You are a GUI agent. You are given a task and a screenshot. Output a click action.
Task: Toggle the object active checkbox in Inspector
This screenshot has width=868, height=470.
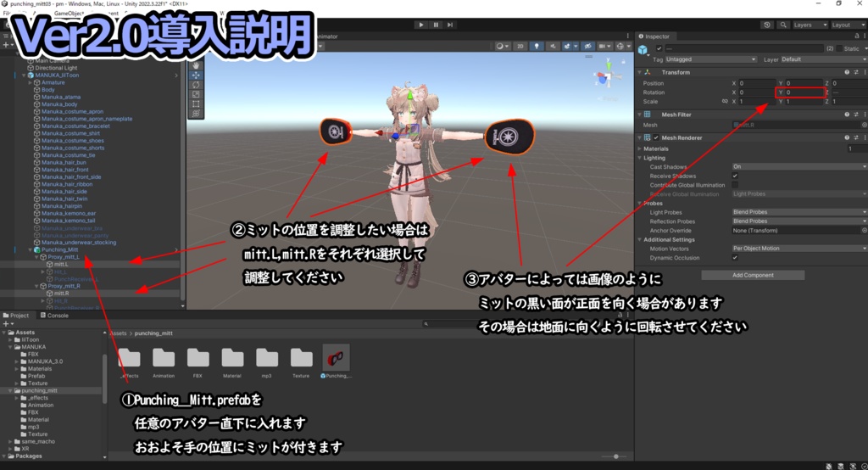click(659, 48)
